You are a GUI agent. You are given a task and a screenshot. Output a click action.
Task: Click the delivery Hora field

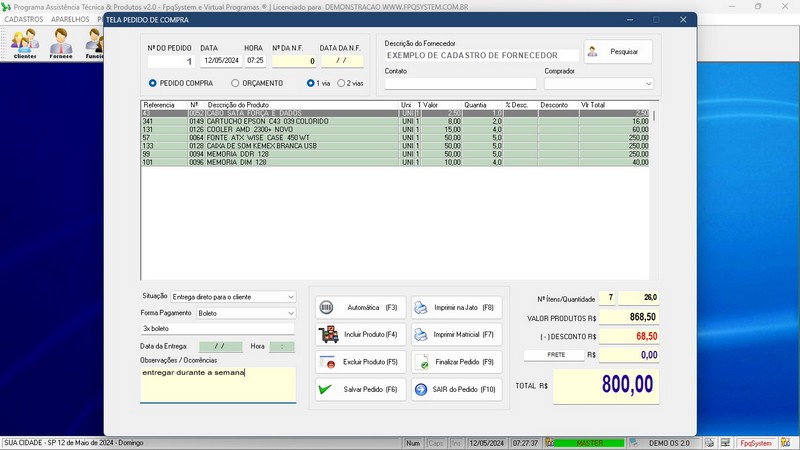(282, 346)
